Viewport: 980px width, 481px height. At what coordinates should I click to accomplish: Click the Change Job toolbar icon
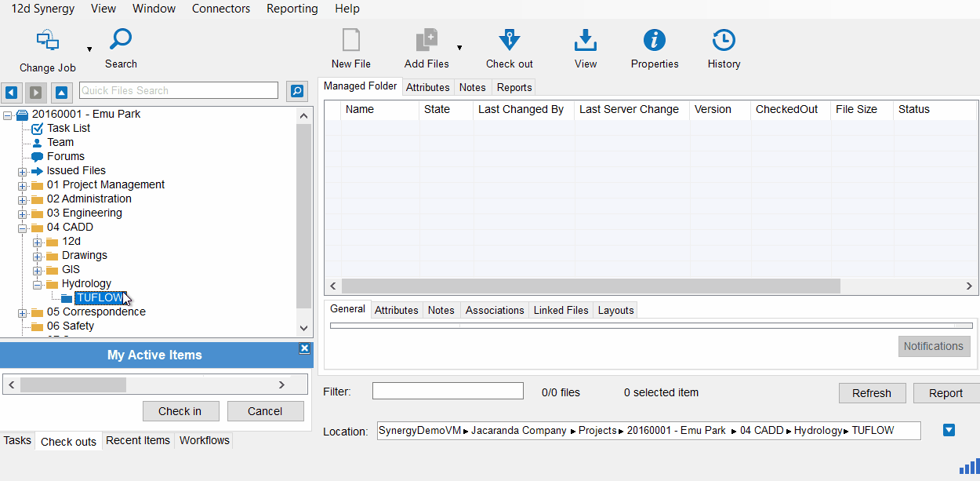[x=48, y=41]
